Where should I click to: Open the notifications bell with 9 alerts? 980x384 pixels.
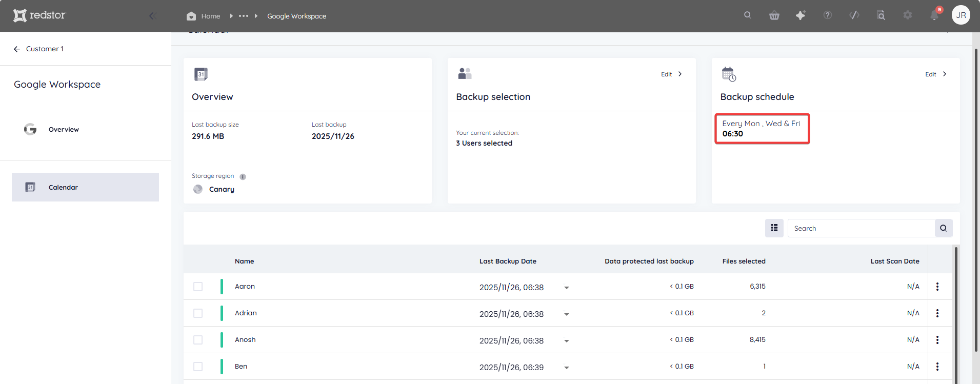[935, 15]
